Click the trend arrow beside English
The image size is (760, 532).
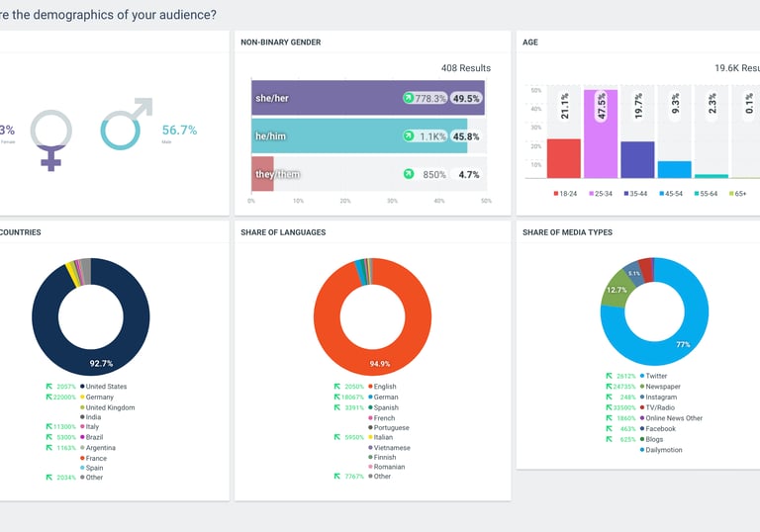(336, 387)
